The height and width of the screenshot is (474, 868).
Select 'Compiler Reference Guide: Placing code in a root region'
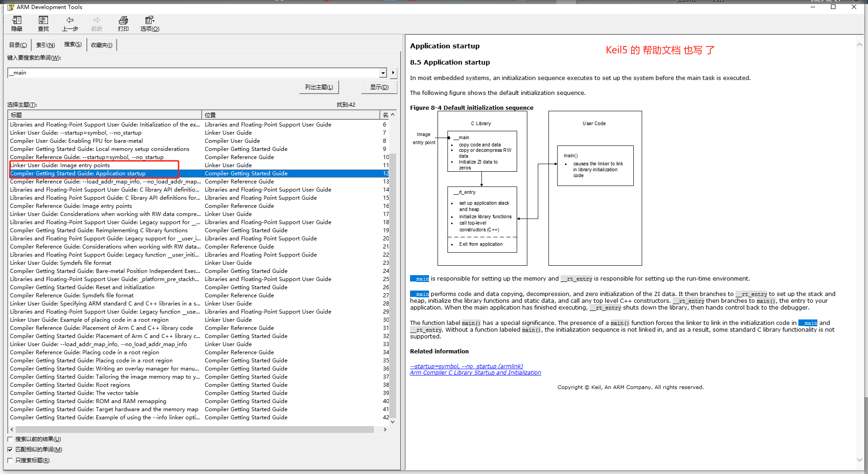(85, 352)
